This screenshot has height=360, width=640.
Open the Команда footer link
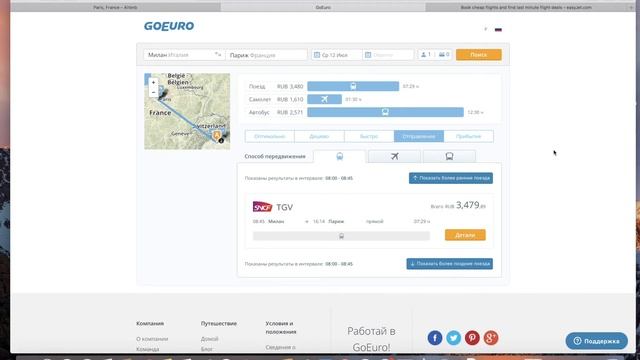point(148,349)
